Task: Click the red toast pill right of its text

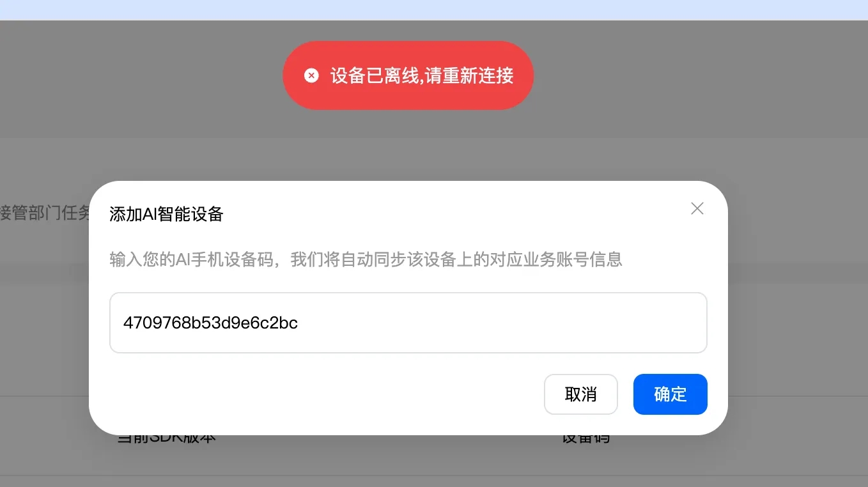Action: [523, 75]
